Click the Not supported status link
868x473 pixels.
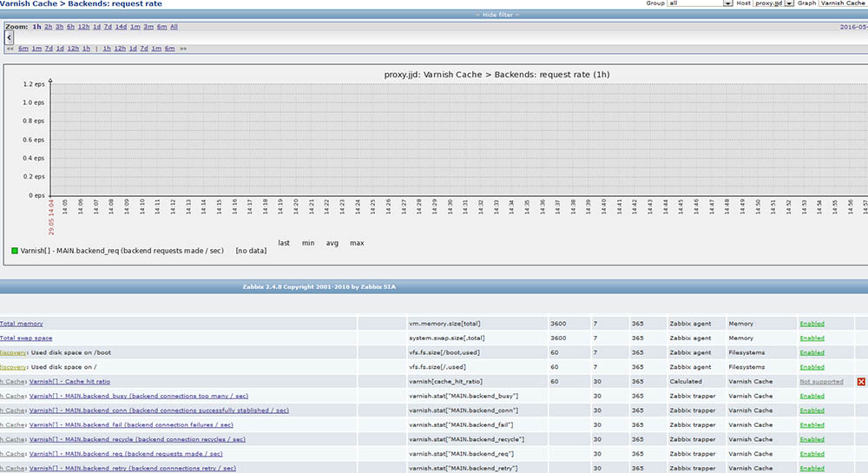tap(820, 382)
